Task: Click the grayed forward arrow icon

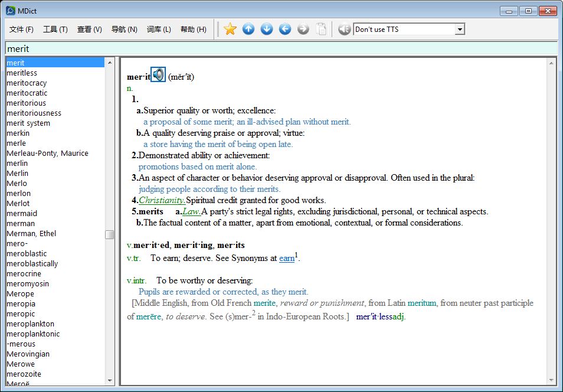Action: click(x=303, y=29)
